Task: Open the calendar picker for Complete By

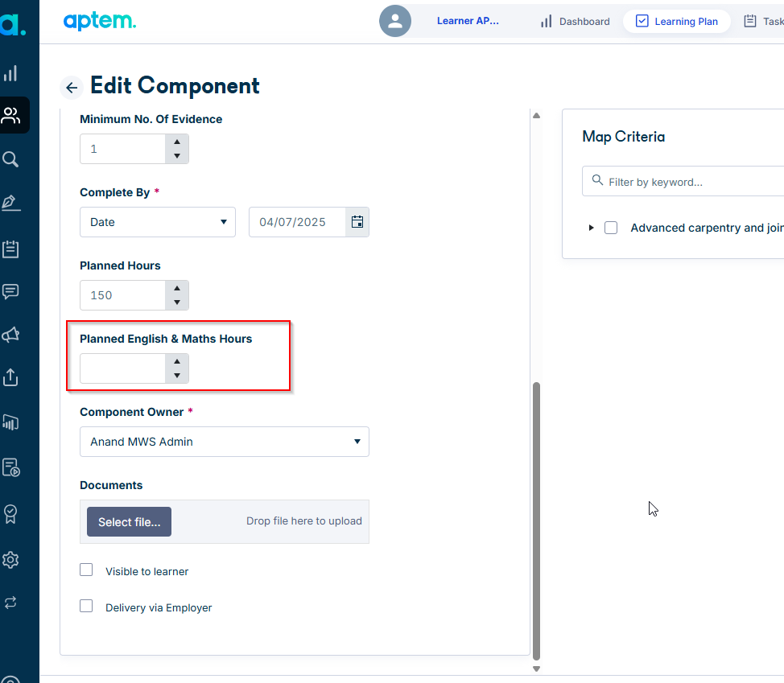Action: pos(357,222)
